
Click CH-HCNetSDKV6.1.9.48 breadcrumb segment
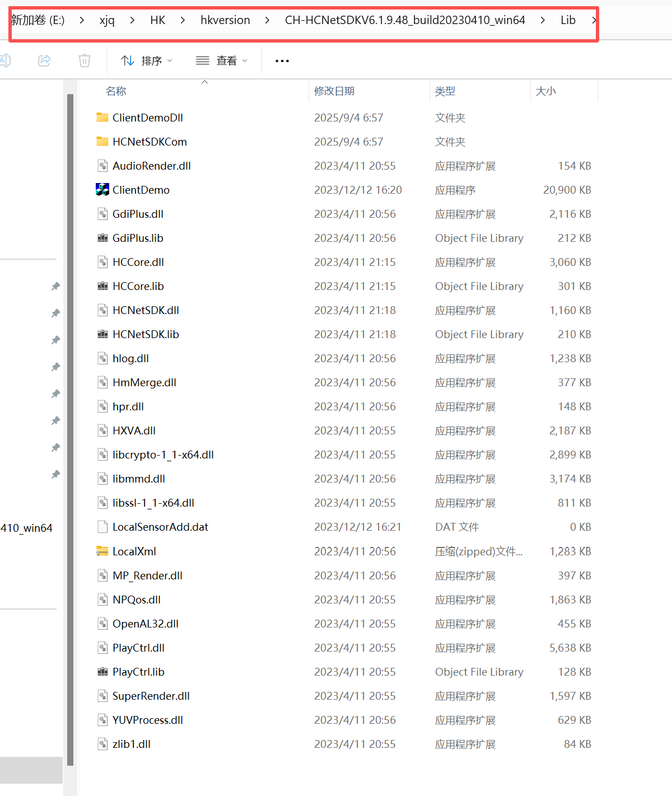(x=405, y=20)
